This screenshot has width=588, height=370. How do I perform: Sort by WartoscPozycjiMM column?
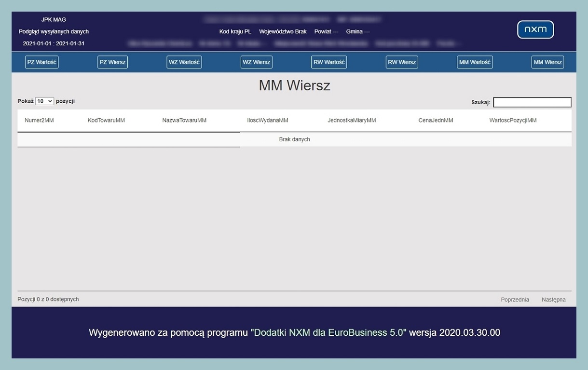pos(512,120)
